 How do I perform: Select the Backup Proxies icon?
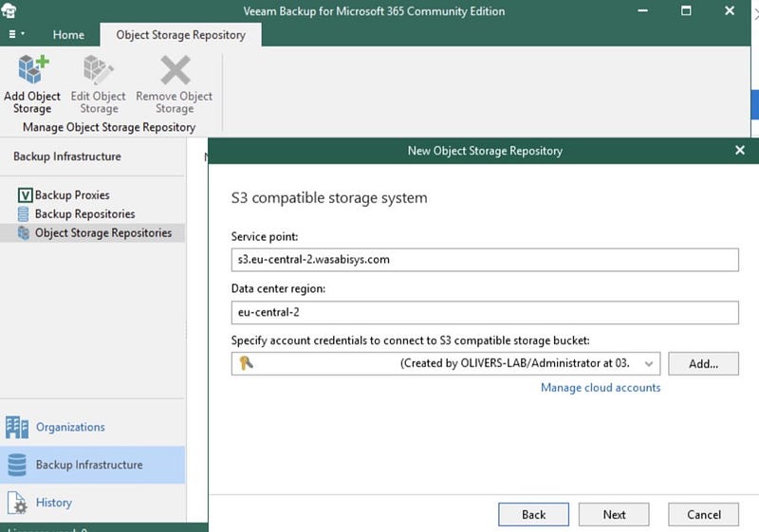pyautogui.click(x=26, y=195)
